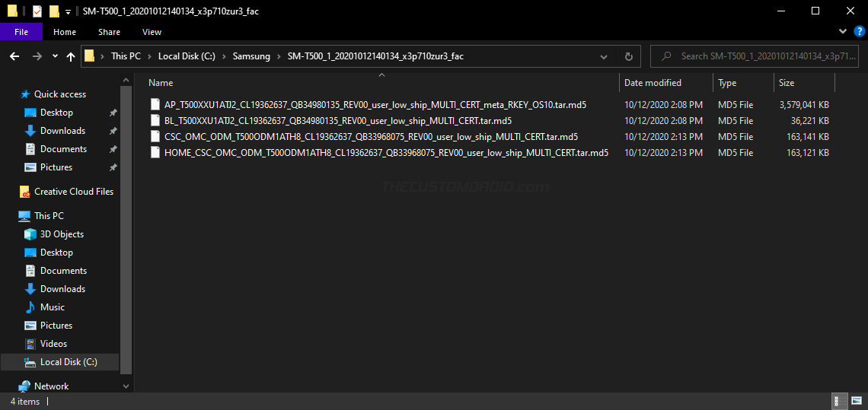Open Creative Cloud Files in navigation pane
This screenshot has width=868, height=410.
click(74, 192)
